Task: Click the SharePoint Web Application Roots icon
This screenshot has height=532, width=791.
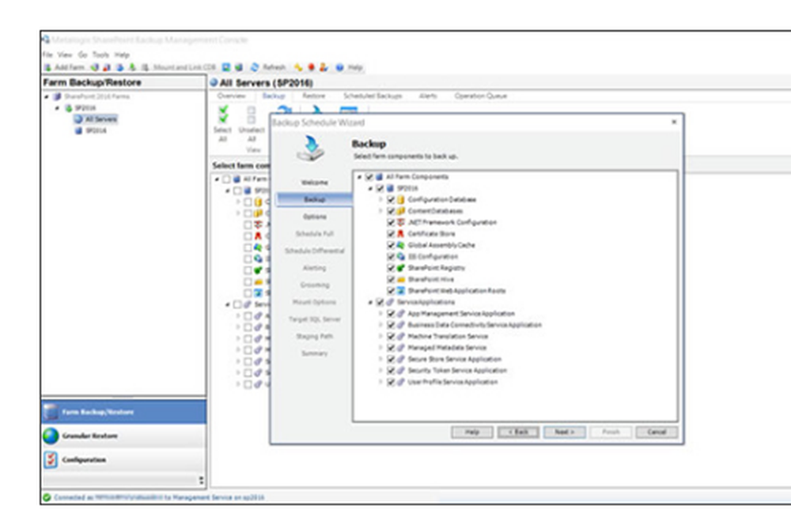Action: [401, 290]
